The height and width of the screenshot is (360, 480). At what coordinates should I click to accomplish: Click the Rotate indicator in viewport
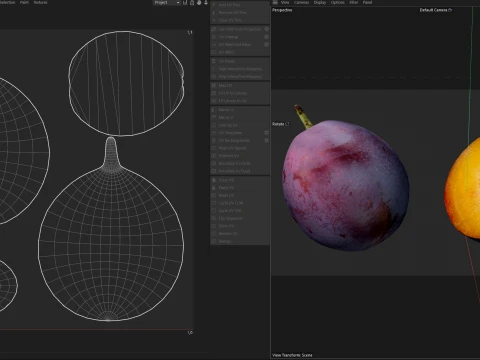pos(281,124)
